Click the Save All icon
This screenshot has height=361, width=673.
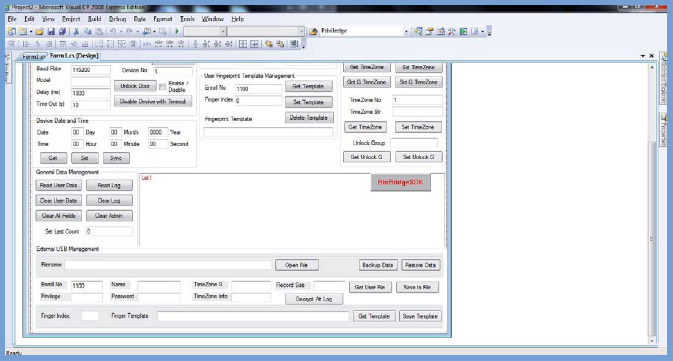(x=62, y=31)
